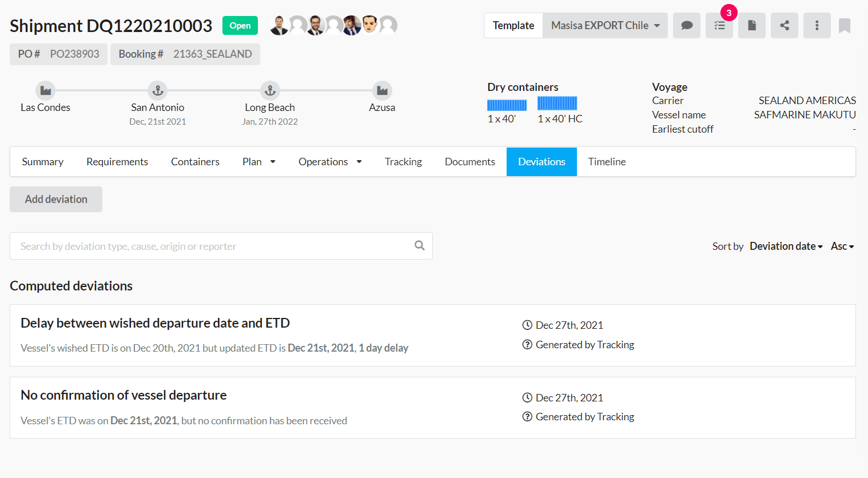The width and height of the screenshot is (868, 478).
Task: Click the Template label button
Action: coord(513,26)
